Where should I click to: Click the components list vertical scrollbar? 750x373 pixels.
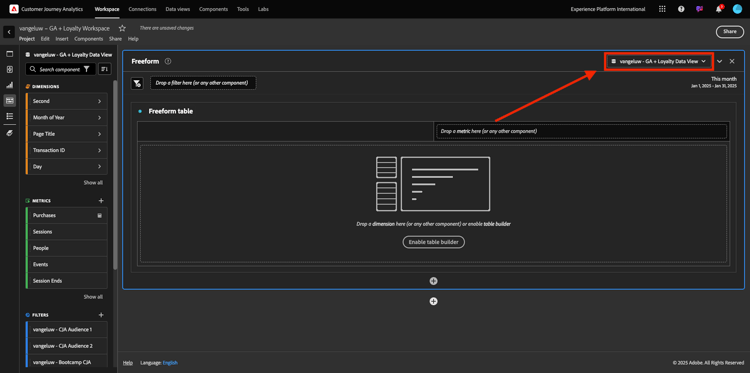click(115, 175)
